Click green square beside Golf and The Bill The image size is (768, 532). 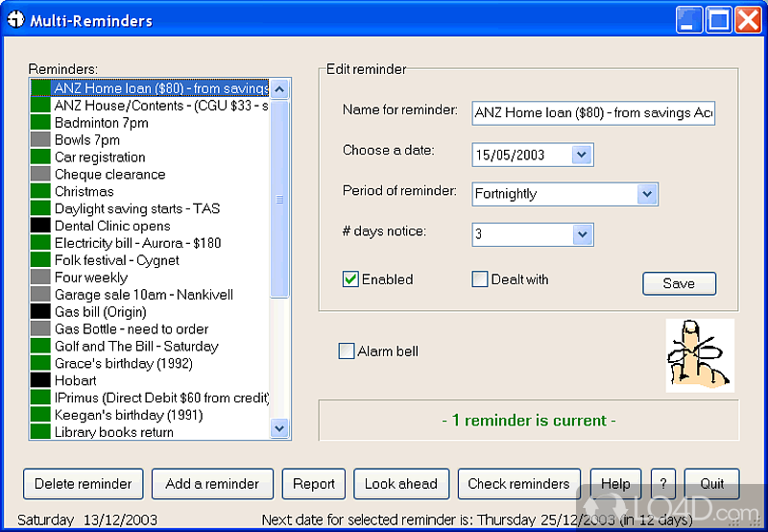(x=40, y=346)
